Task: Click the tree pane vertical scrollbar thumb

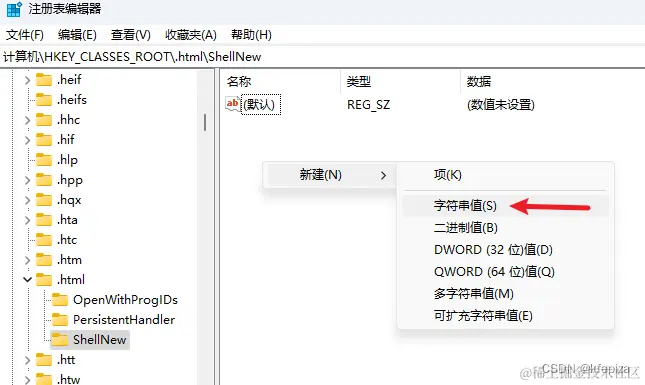Action: click(x=205, y=122)
